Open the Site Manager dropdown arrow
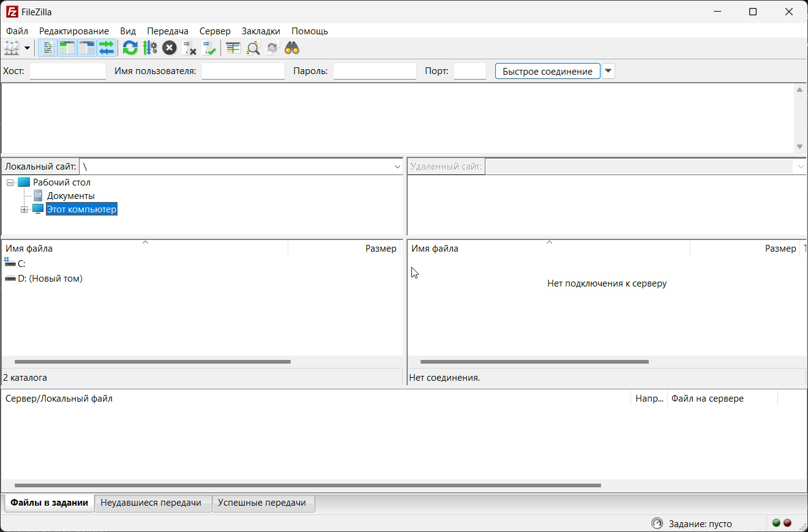The image size is (808, 532). point(27,47)
